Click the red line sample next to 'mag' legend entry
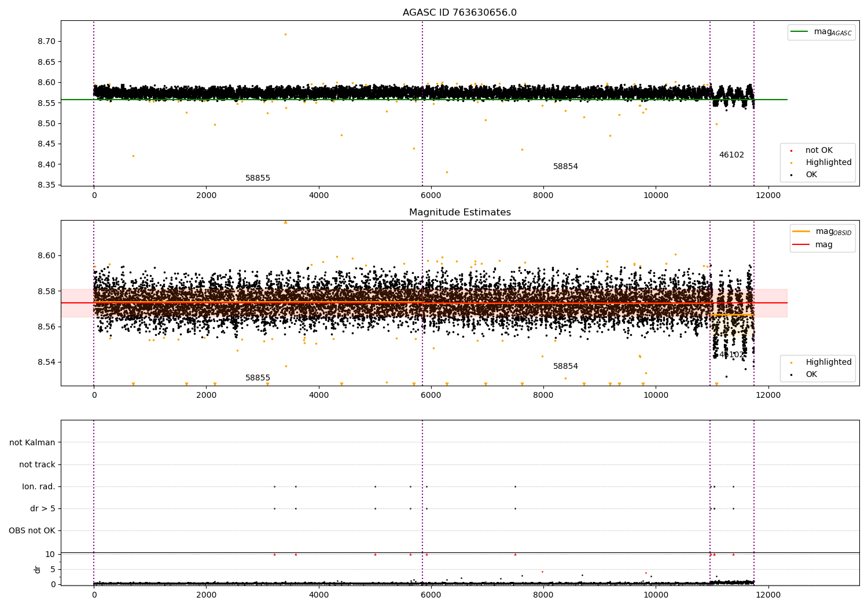The image size is (868, 608). tap(801, 244)
